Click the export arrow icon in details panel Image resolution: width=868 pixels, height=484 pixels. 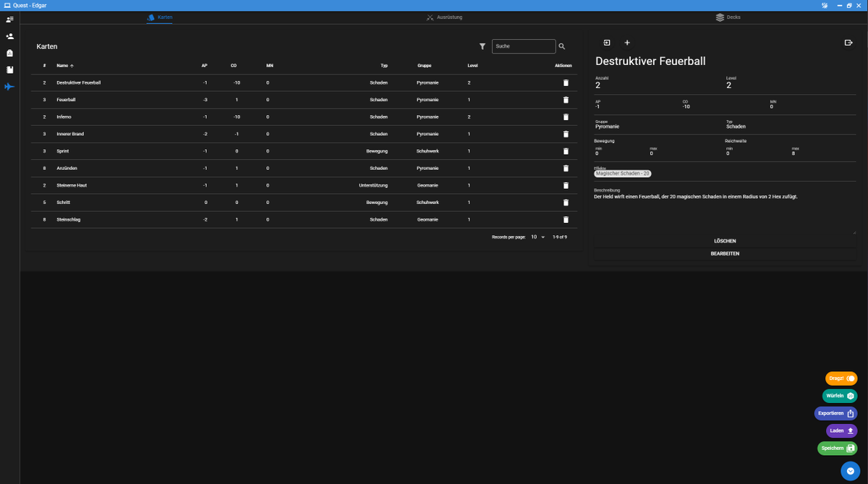coord(848,43)
